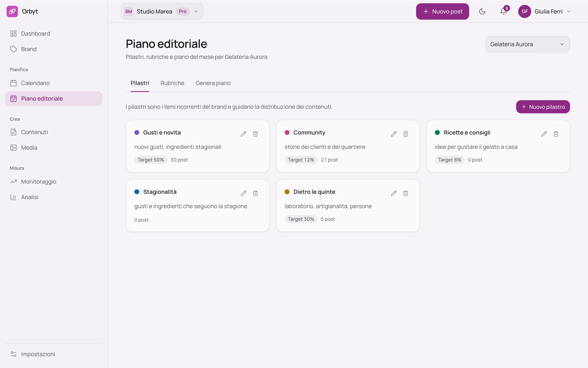The width and height of the screenshot is (588, 368).
Task: Select Piano editoriale sidebar item
Action: (x=53, y=99)
